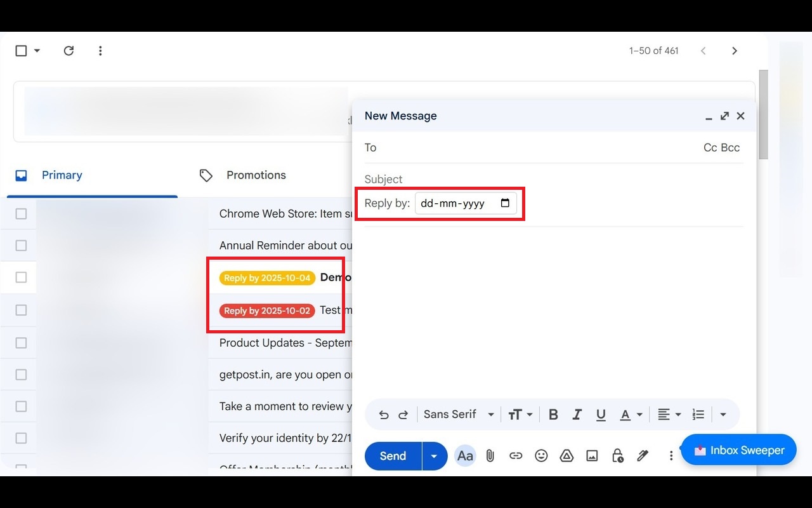Viewport: 812px width, 508px height.
Task: Insert signature with the pen icon
Action: (x=643, y=455)
